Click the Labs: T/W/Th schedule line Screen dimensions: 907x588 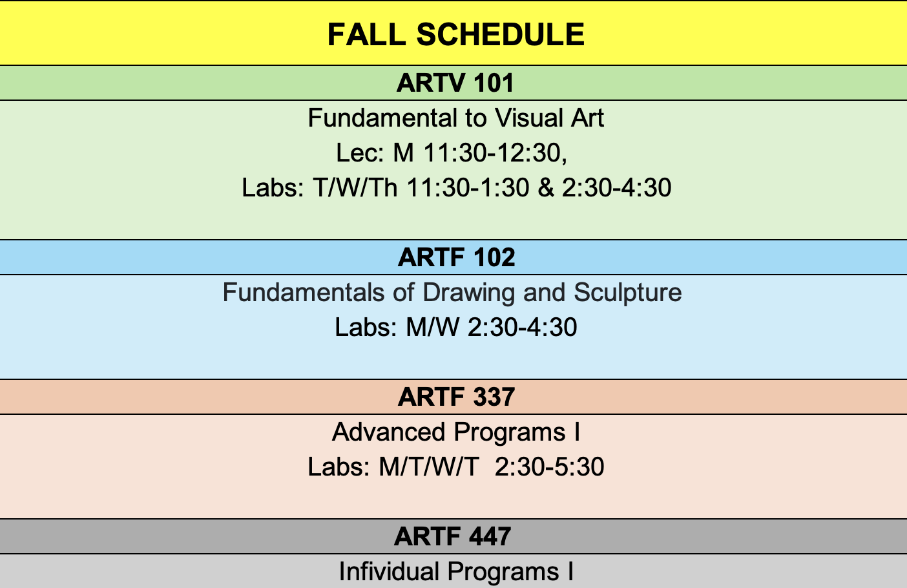tap(456, 188)
